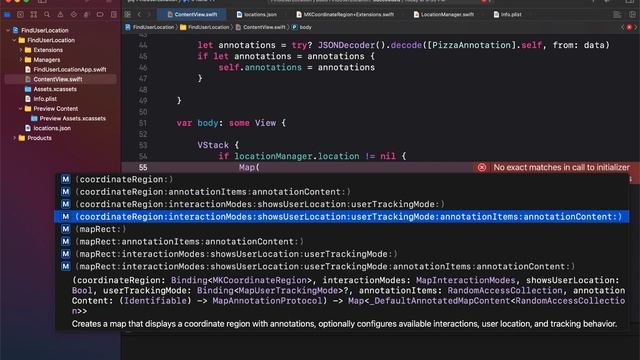The height and width of the screenshot is (360, 640).
Task: Click the FindUserLocation project icon in navigator
Action: pos(16,30)
